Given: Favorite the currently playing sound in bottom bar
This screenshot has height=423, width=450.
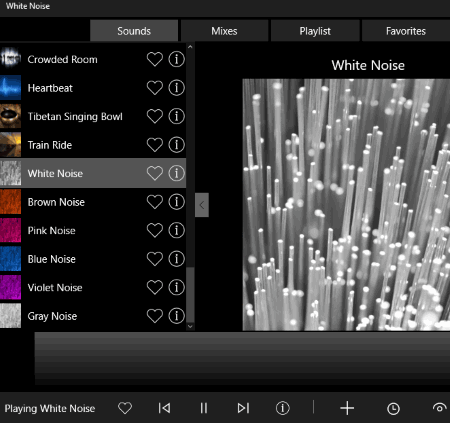Looking at the screenshot, I should [125, 408].
